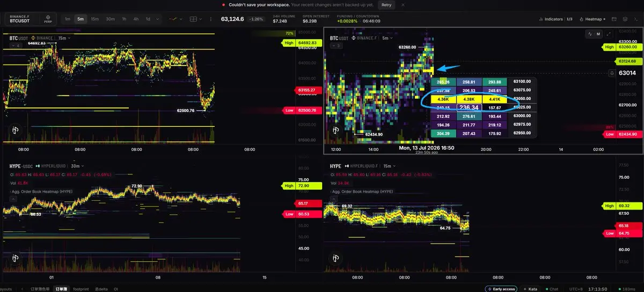Open the Indicators panel
Viewport: 644px width, 292px height.
(555, 19)
